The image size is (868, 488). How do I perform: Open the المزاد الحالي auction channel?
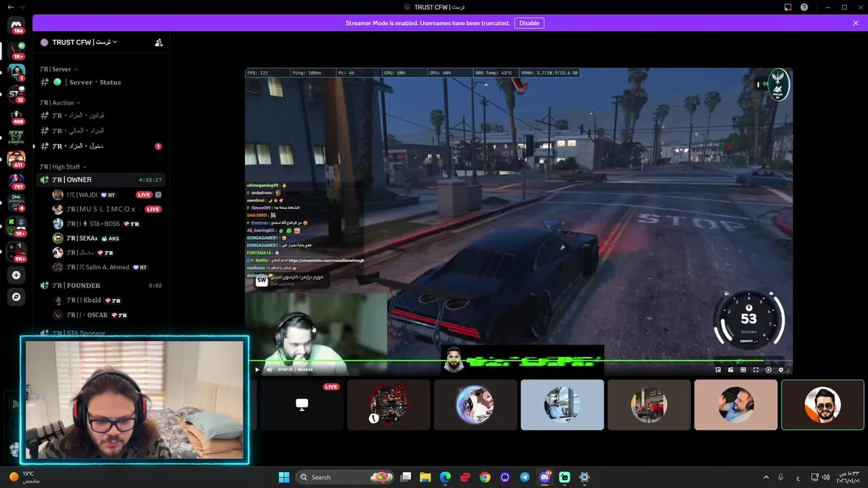101,130
